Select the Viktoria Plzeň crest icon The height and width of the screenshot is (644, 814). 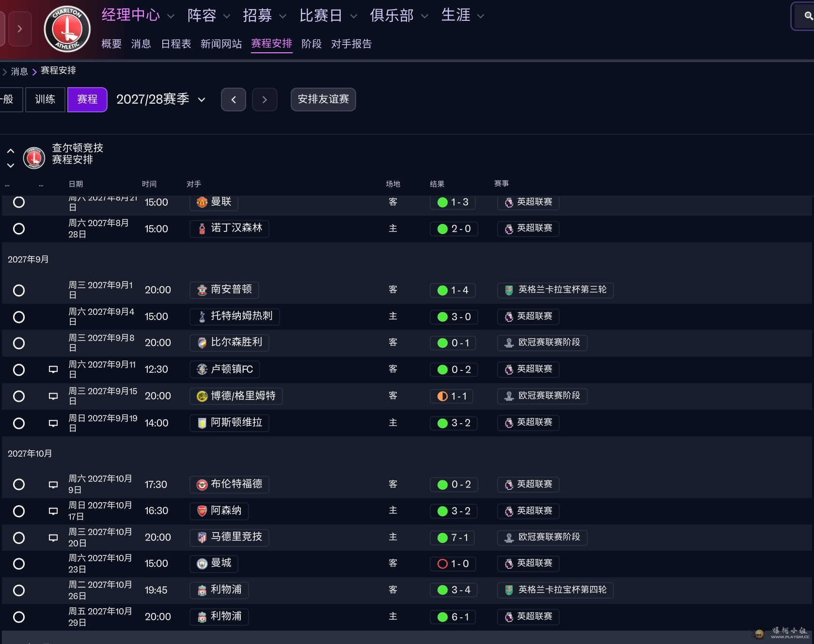pyautogui.click(x=202, y=343)
